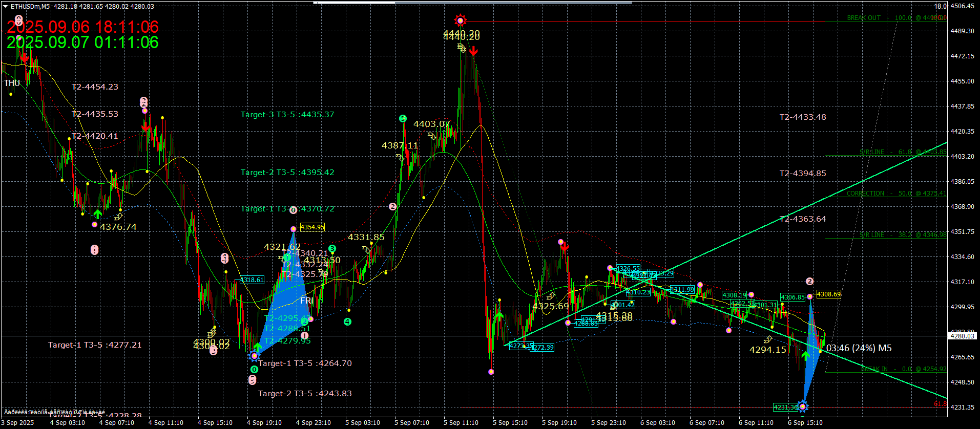Click pink circle 1 near T2-4279.95
Screen dimensions: 980x429
[x=305, y=336]
